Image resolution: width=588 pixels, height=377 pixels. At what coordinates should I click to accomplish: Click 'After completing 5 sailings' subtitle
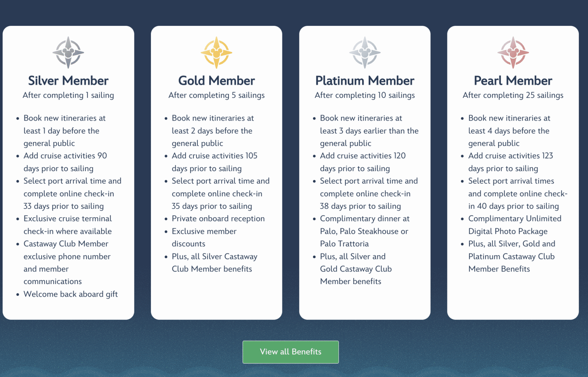pyautogui.click(x=216, y=95)
